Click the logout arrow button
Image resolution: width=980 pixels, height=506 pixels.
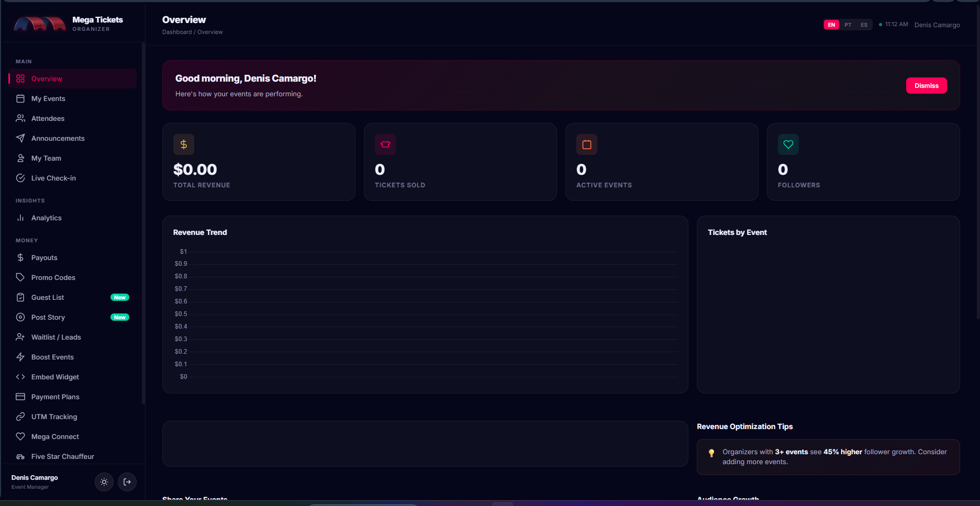click(x=127, y=482)
